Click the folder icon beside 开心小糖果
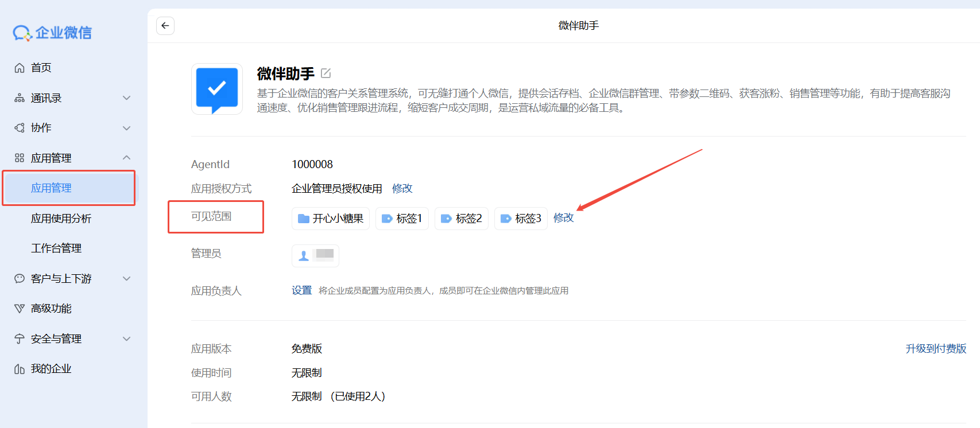The width and height of the screenshot is (980, 428). (x=304, y=219)
